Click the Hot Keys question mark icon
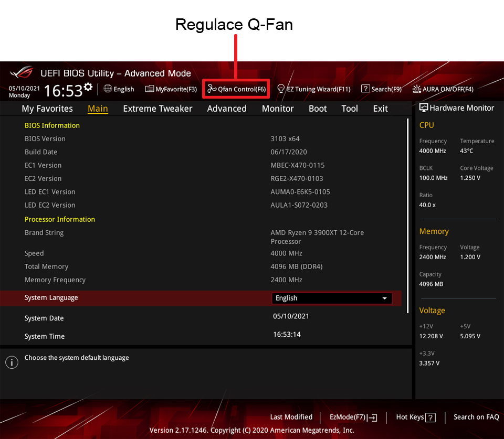The width and height of the screenshot is (504, 439). point(430,417)
